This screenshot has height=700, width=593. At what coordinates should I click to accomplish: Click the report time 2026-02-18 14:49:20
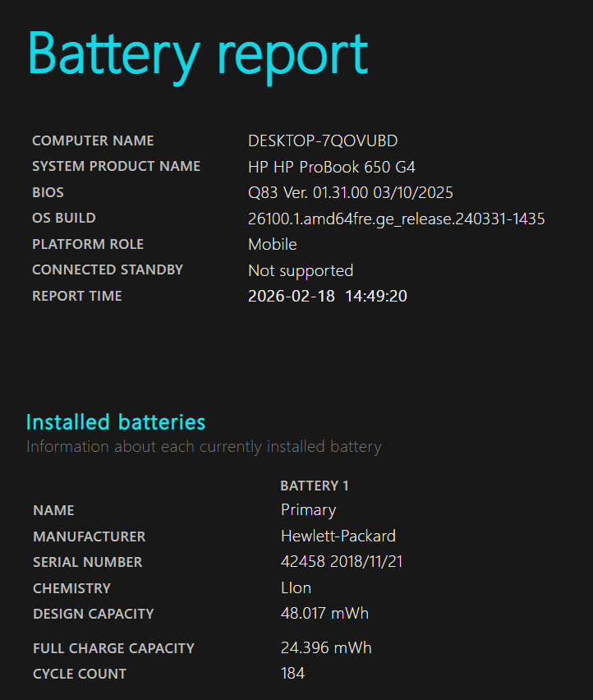[x=327, y=297]
